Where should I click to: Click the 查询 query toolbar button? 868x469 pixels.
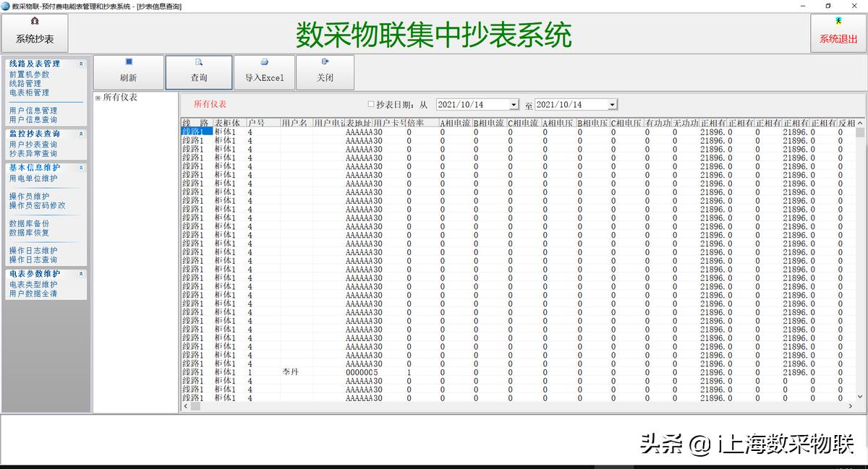coord(199,72)
